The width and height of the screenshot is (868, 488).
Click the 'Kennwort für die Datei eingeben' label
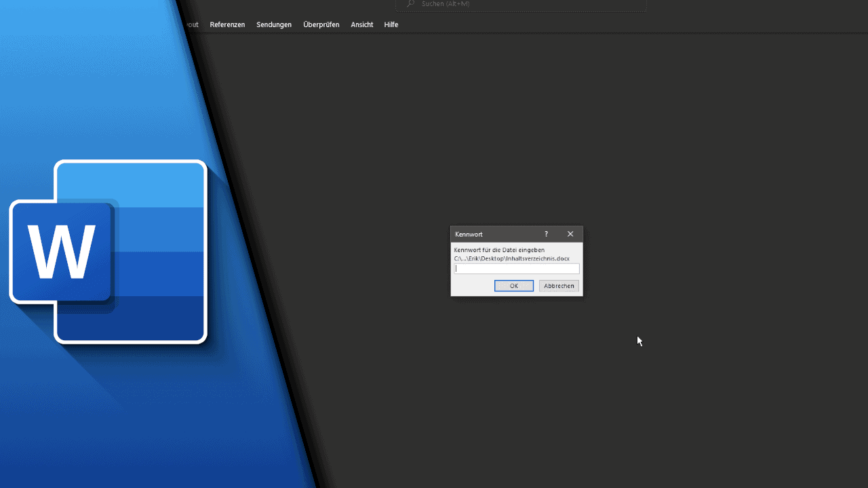click(499, 250)
